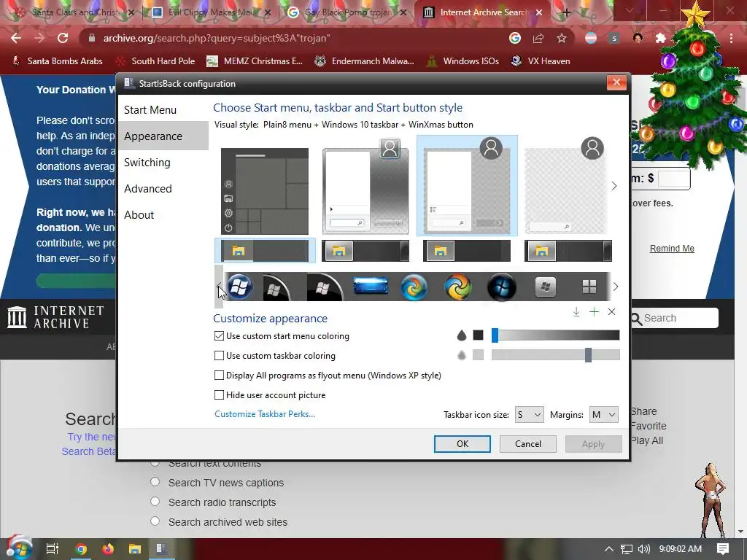747x560 pixels.
Task: Open Chrome from the Windows taskbar
Action: pos(81,549)
